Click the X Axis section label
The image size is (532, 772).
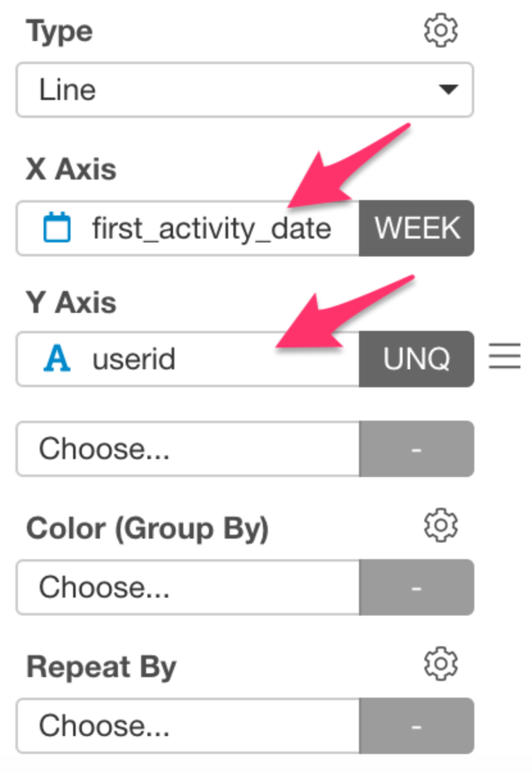[71, 170]
